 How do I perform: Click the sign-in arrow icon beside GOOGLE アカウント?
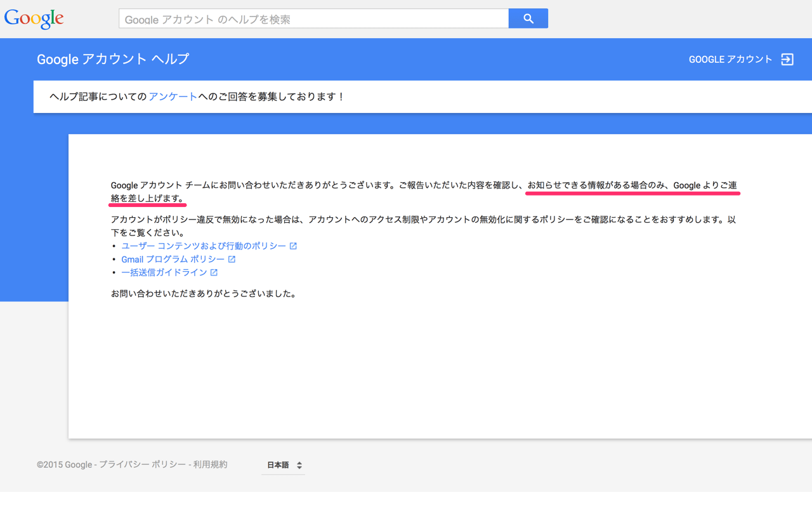pyautogui.click(x=787, y=59)
